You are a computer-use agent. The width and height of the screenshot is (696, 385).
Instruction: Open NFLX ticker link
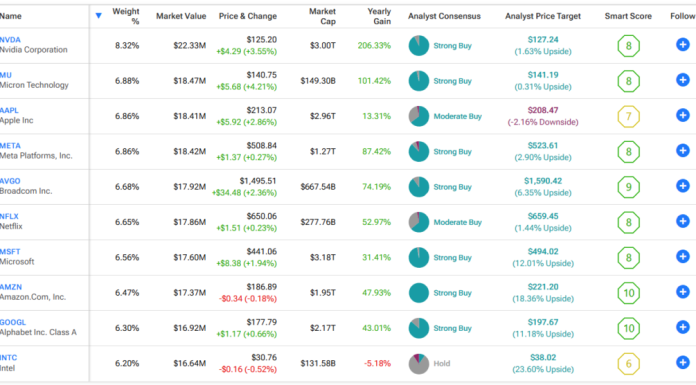(x=9, y=216)
